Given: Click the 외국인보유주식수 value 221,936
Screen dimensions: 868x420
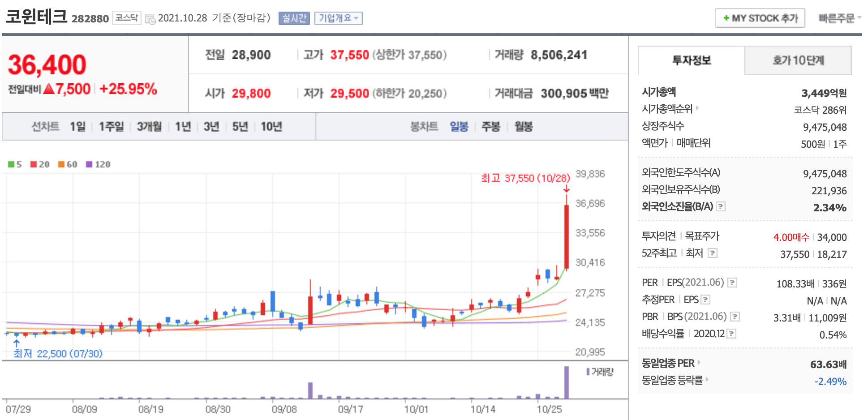Looking at the screenshot, I should [x=829, y=191].
